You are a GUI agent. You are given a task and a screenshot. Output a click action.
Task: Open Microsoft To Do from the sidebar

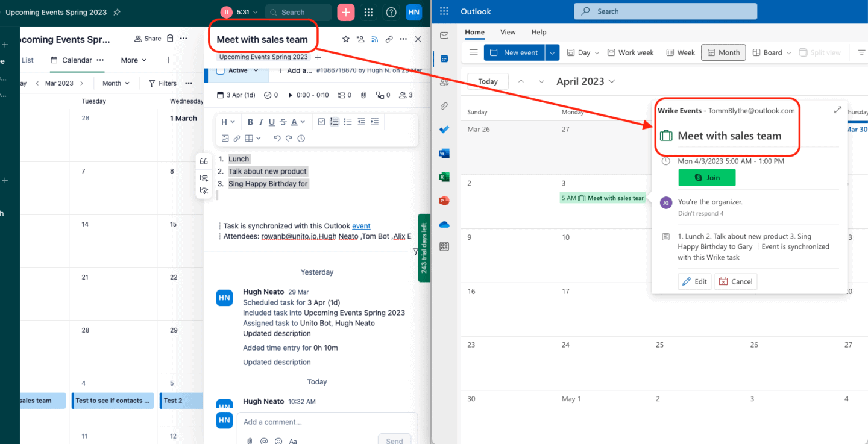[444, 130]
